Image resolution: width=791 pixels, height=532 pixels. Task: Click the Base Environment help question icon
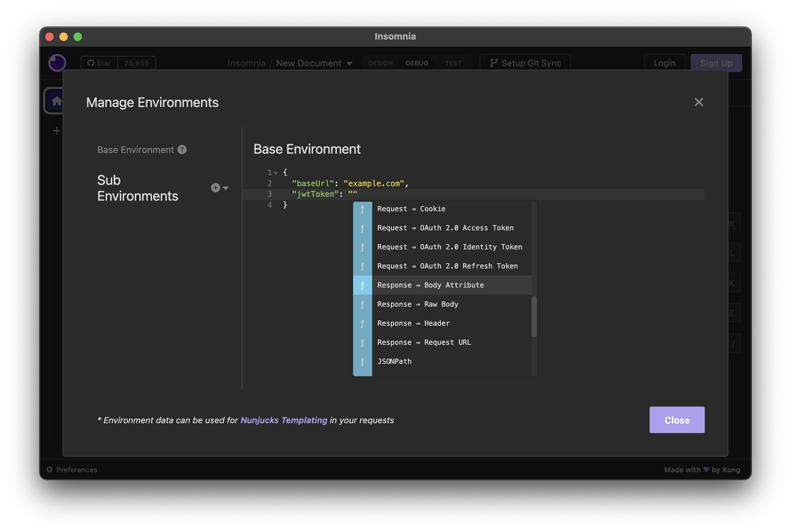[x=182, y=150]
